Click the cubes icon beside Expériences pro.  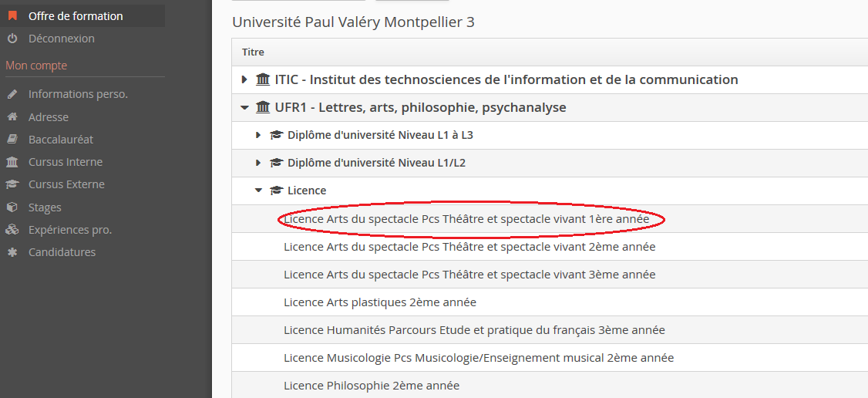12,230
